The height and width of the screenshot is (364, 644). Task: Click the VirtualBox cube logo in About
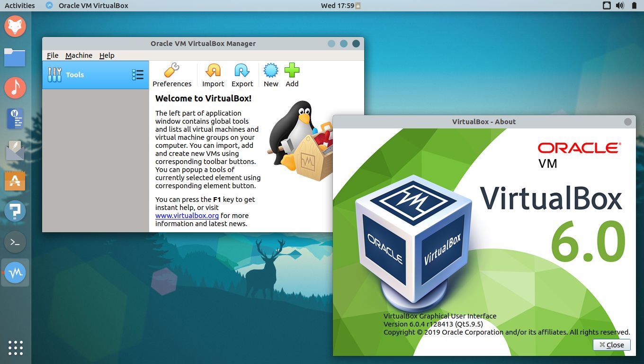point(414,244)
